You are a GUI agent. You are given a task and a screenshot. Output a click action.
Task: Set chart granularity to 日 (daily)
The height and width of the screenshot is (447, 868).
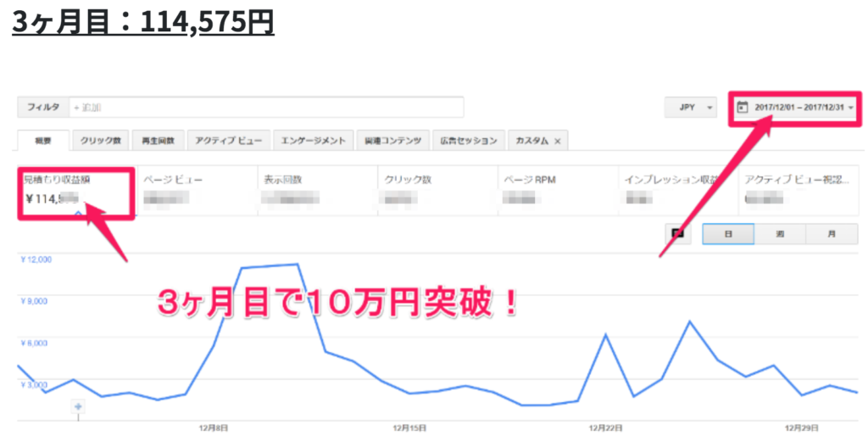coord(728,235)
